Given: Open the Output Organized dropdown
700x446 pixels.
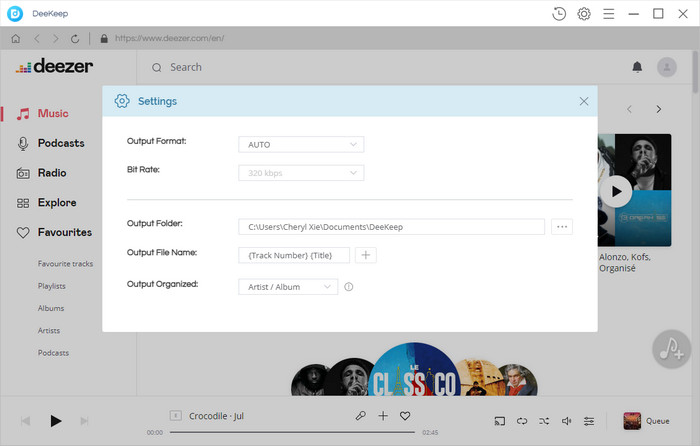Looking at the screenshot, I should point(288,287).
